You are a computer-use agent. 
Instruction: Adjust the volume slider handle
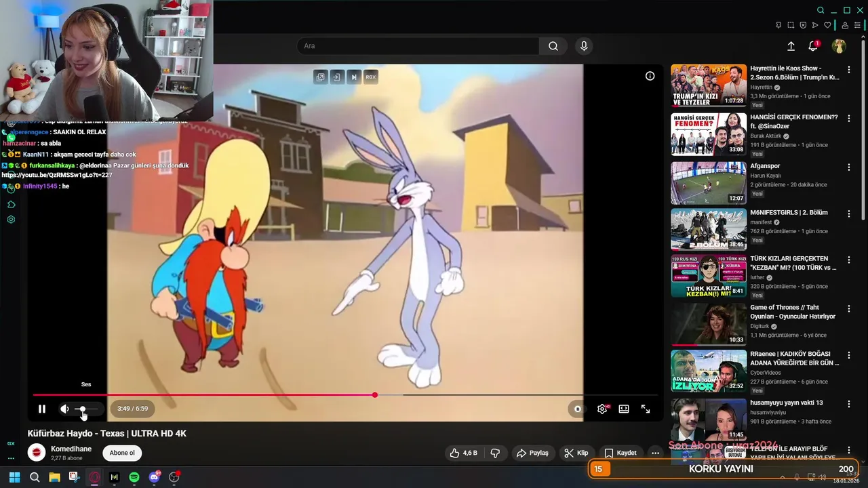click(x=82, y=409)
